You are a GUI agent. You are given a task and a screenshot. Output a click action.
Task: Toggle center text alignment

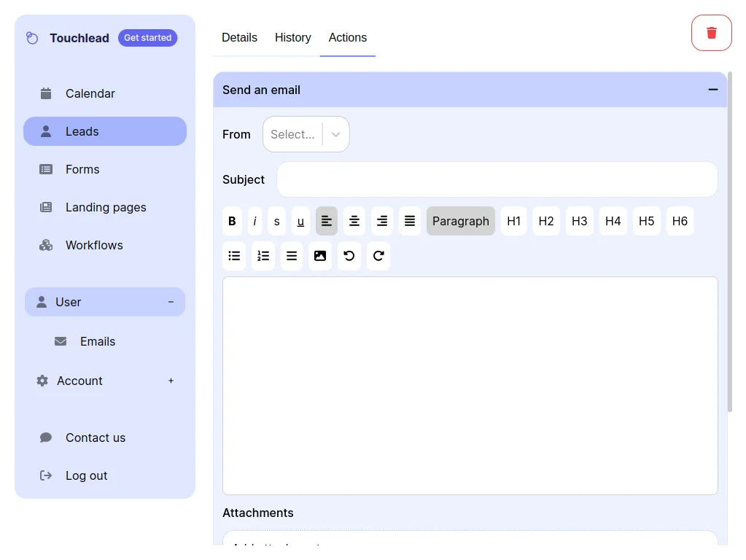coord(354,221)
